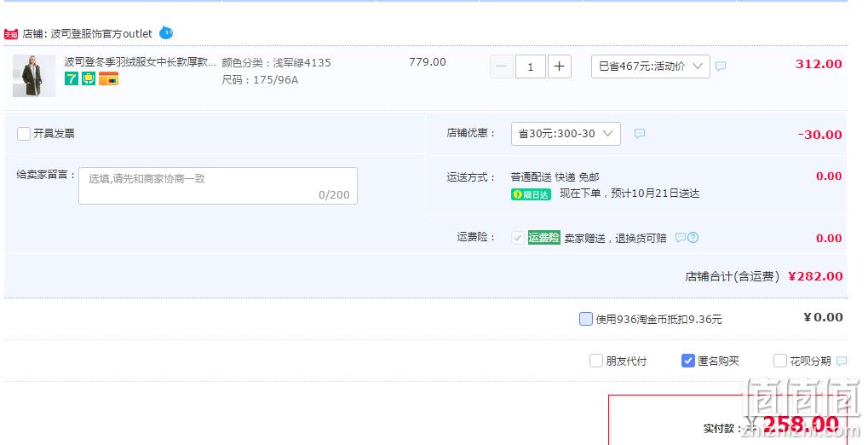Click the item subtotal 312.00

pyautogui.click(x=819, y=64)
